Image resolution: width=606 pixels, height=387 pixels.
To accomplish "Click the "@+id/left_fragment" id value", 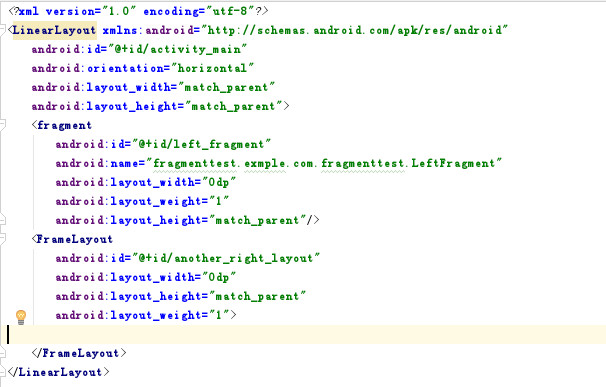I will (201, 144).
